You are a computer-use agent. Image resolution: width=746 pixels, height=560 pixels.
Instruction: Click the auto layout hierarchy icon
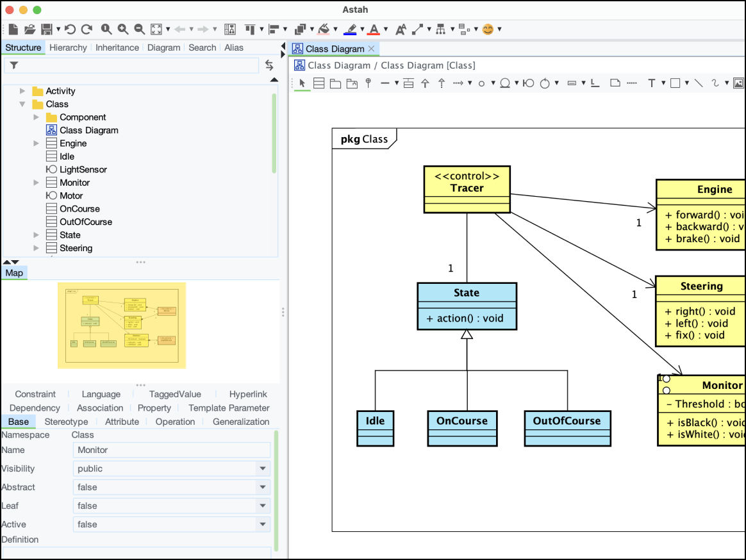pyautogui.click(x=441, y=29)
